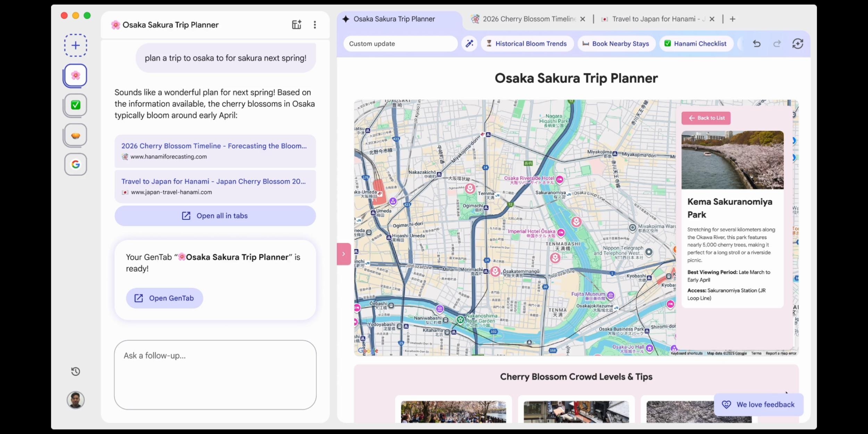
Task: Redo the last GenTab change
Action: coord(777,44)
